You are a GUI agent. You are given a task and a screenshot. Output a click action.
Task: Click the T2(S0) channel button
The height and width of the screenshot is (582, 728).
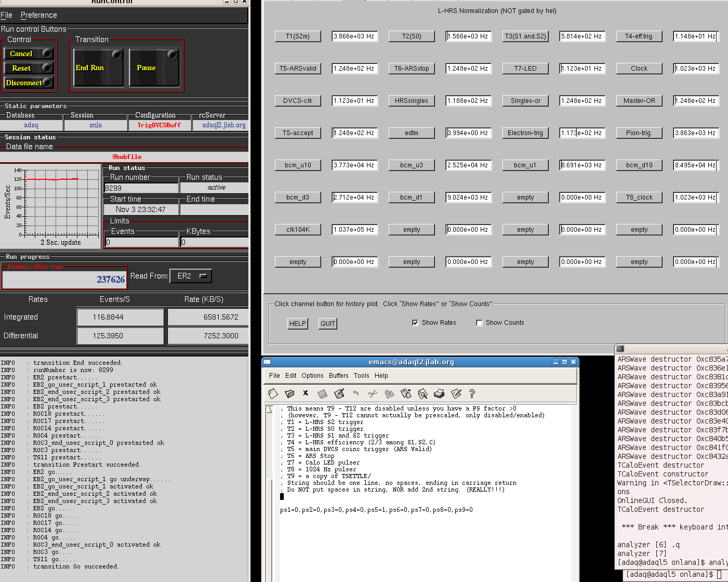412,36
